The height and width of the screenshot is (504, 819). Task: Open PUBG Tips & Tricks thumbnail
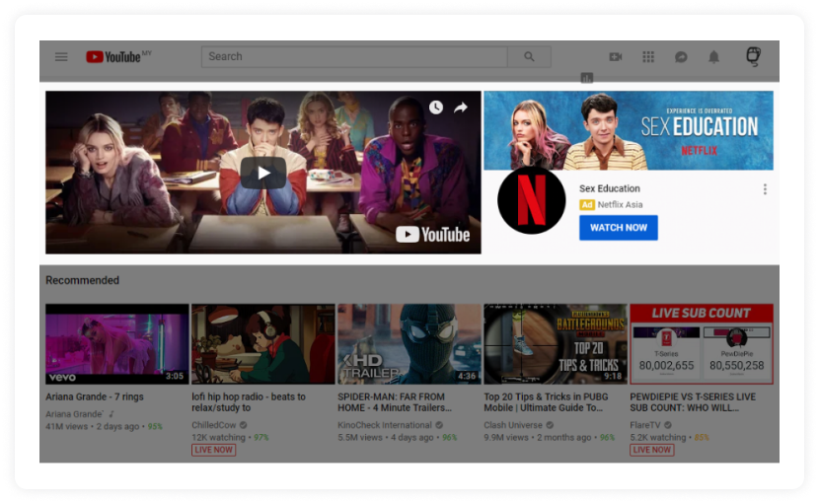click(556, 344)
